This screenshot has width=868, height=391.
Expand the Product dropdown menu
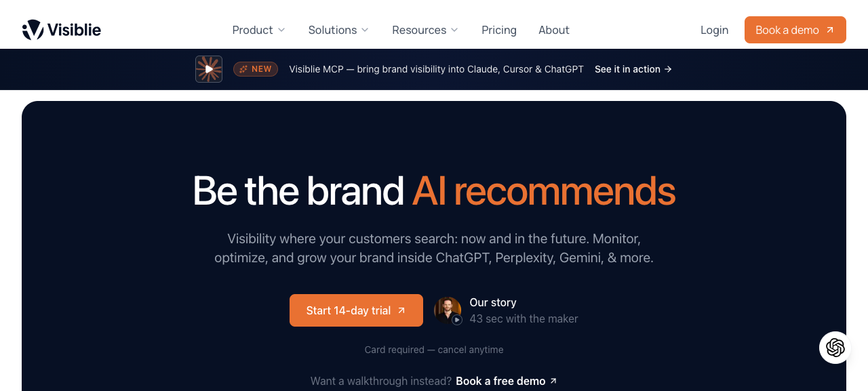pos(259,30)
